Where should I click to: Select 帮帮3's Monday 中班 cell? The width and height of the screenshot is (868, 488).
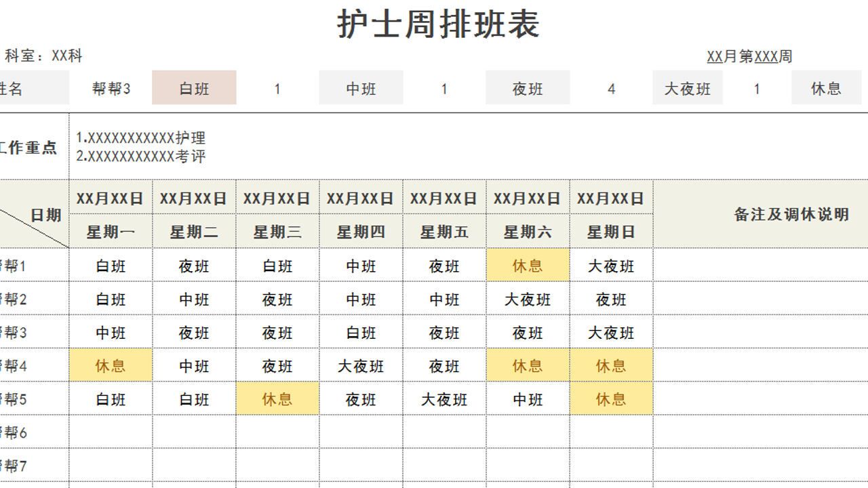click(x=111, y=332)
